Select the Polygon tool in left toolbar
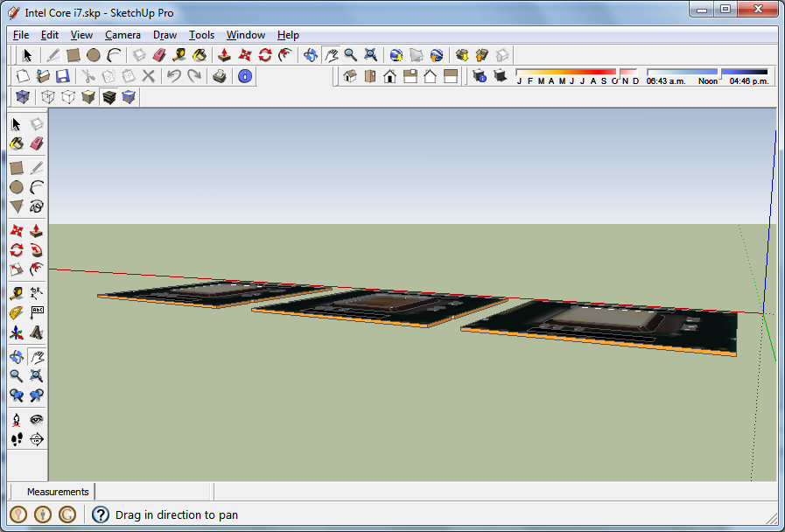 coord(17,206)
